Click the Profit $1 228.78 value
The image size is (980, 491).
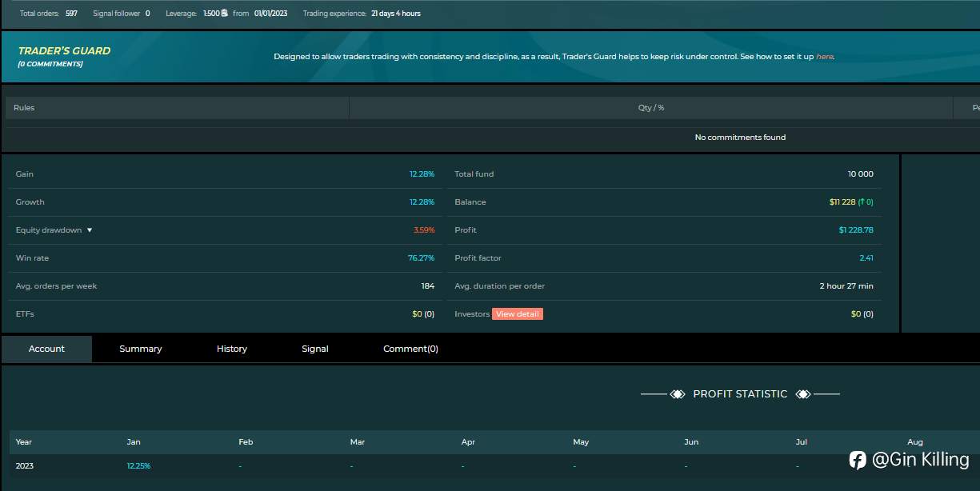coord(856,230)
